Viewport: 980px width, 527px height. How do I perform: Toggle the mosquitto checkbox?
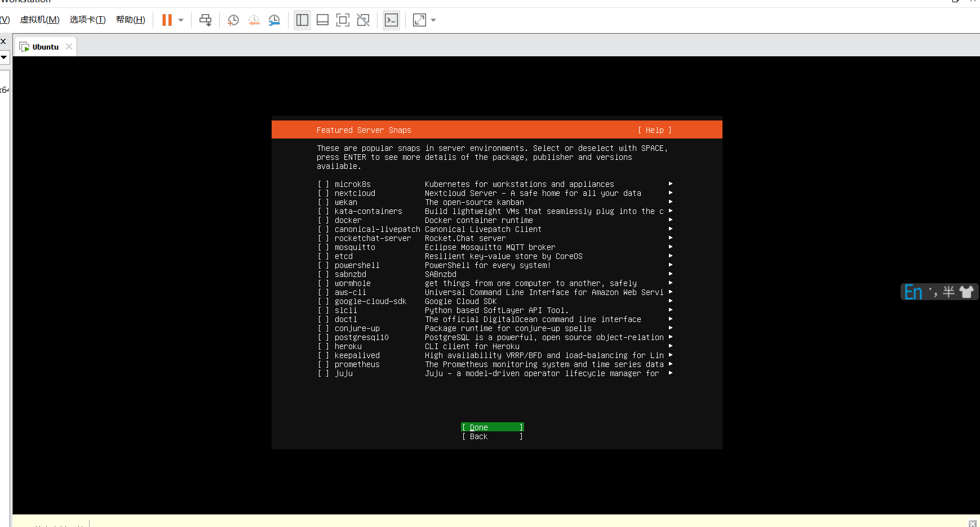[x=323, y=247]
